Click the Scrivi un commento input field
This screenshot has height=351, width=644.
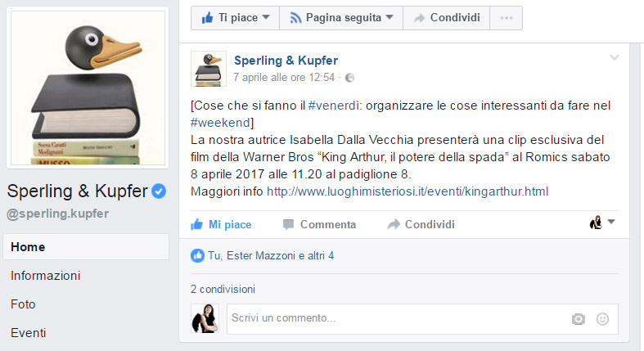point(399,318)
